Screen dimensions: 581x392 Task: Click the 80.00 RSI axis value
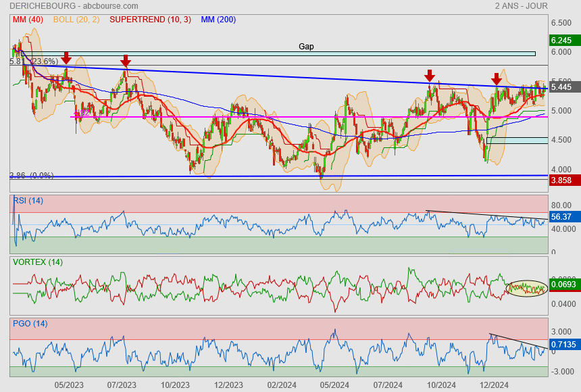pos(561,205)
